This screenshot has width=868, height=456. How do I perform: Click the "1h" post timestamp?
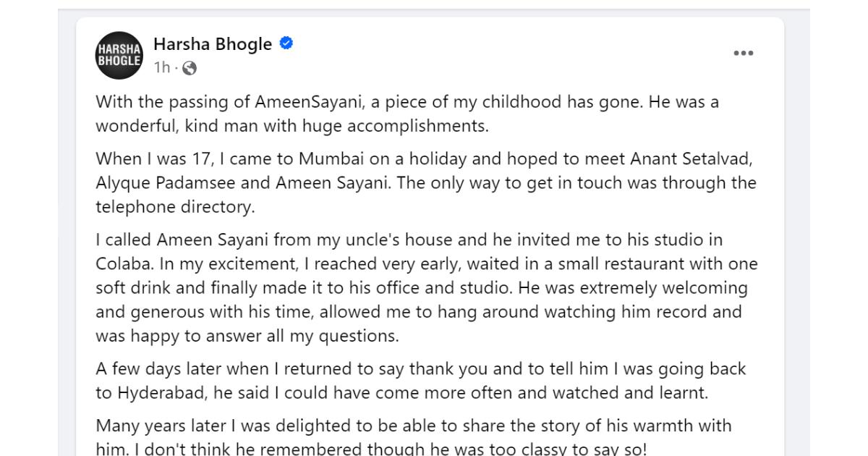(x=161, y=68)
